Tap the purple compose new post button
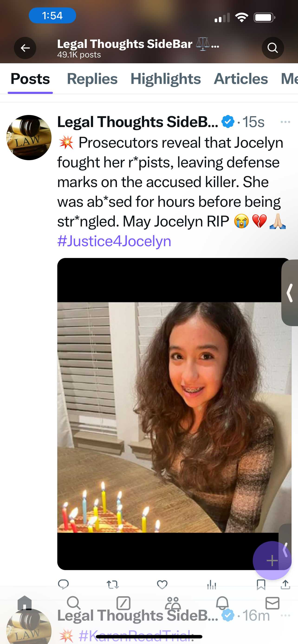298x644 pixels. (x=272, y=560)
